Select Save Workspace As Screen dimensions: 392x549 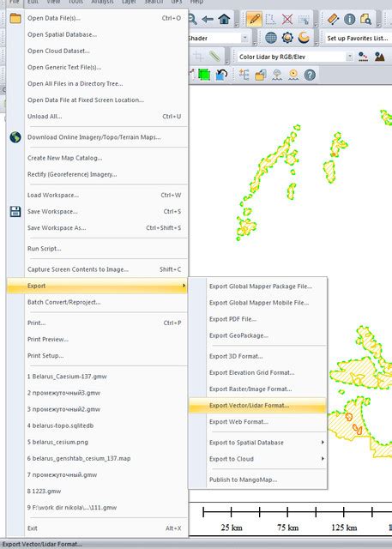(x=97, y=228)
